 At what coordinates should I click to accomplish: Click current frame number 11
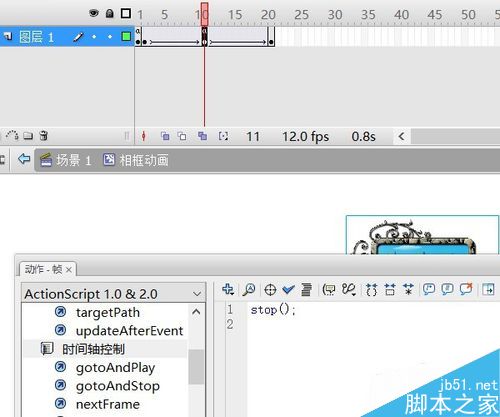(x=253, y=137)
